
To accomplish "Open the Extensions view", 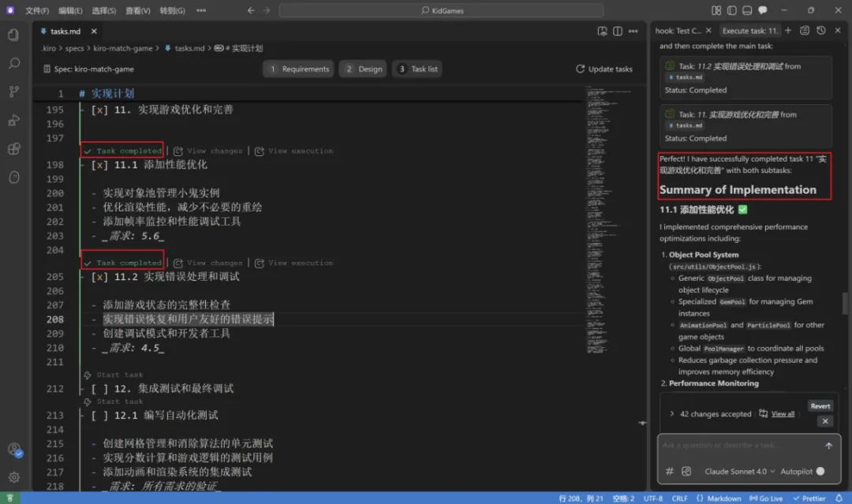I will [13, 149].
